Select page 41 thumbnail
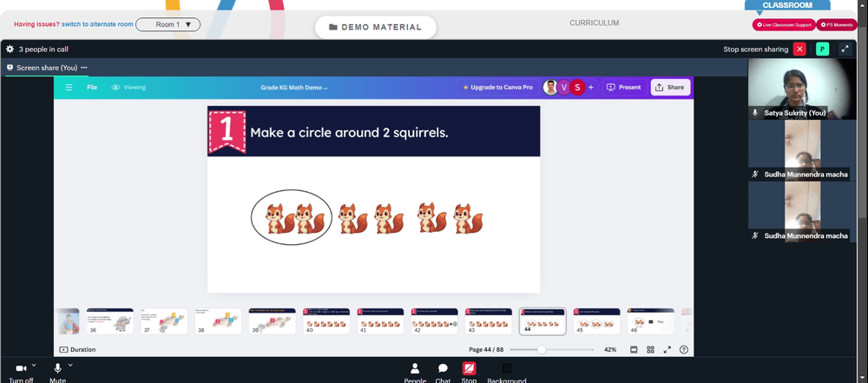 (x=380, y=321)
